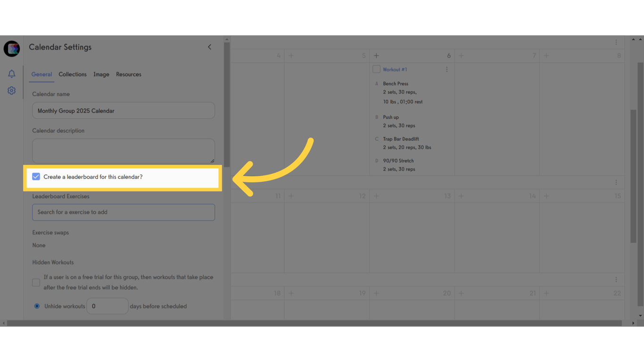The height and width of the screenshot is (362, 644).
Task: Add a workout to day 8
Action: pos(546,56)
